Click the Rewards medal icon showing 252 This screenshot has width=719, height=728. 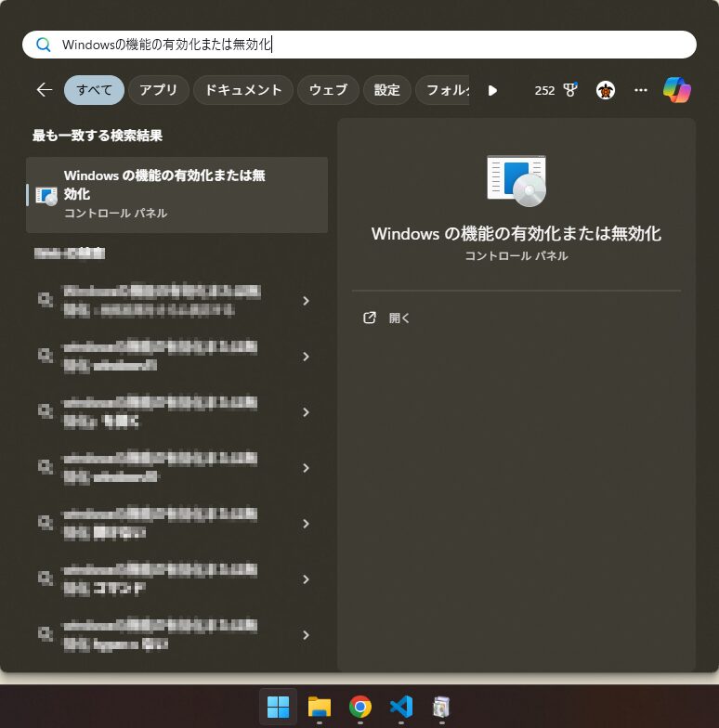569,90
